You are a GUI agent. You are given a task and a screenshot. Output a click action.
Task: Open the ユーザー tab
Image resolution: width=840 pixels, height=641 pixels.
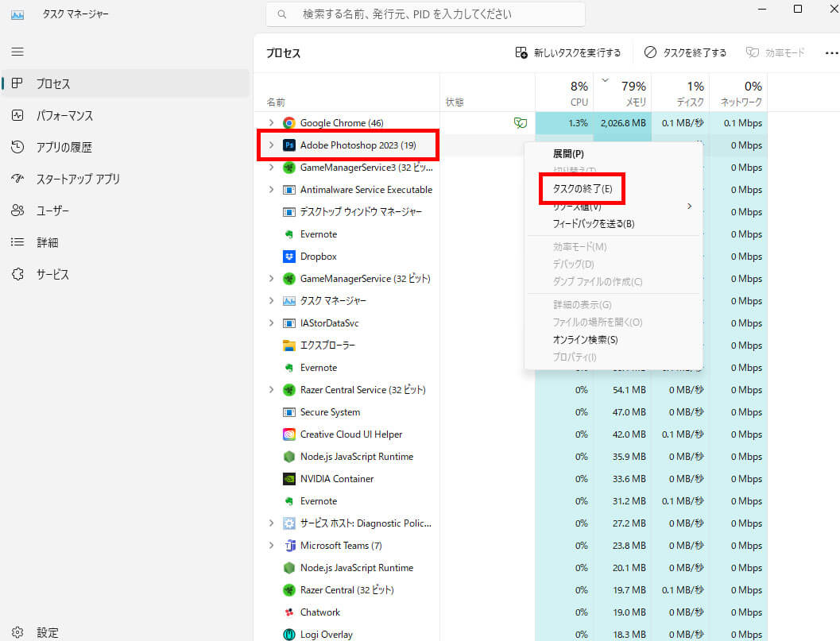pos(126,211)
